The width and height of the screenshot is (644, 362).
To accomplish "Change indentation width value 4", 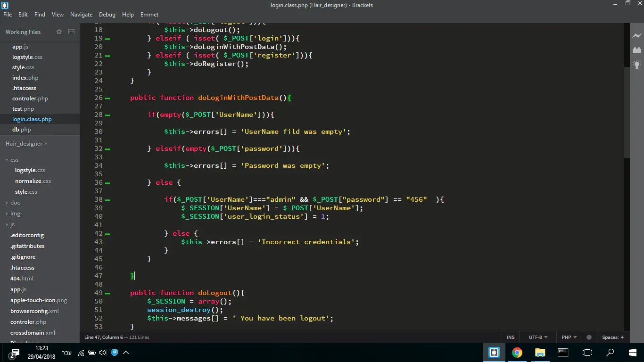I will 622,337.
